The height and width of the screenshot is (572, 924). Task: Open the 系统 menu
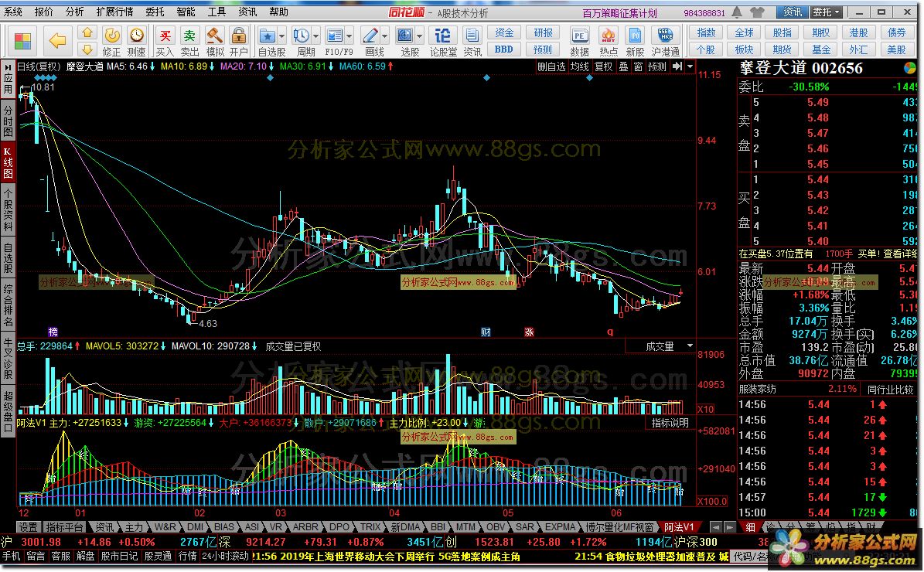13,12
